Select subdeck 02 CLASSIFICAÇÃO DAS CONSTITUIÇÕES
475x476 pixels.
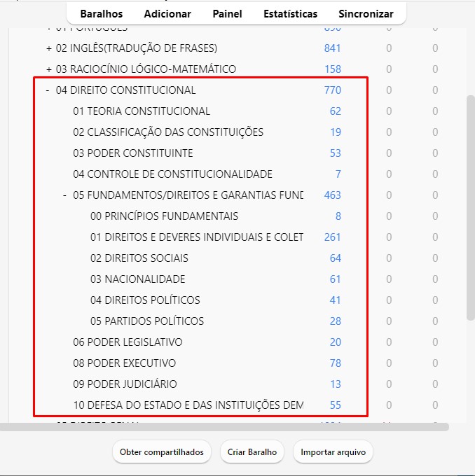point(168,132)
